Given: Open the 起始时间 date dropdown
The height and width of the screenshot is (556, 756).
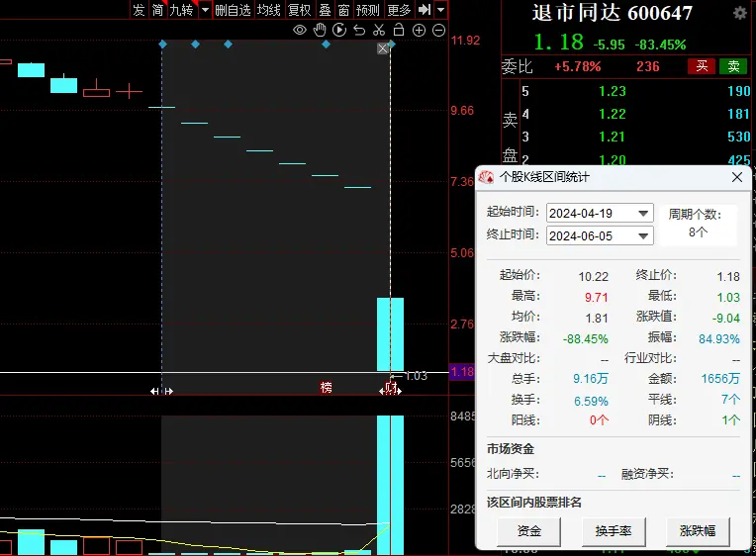Looking at the screenshot, I should pyautogui.click(x=644, y=213).
